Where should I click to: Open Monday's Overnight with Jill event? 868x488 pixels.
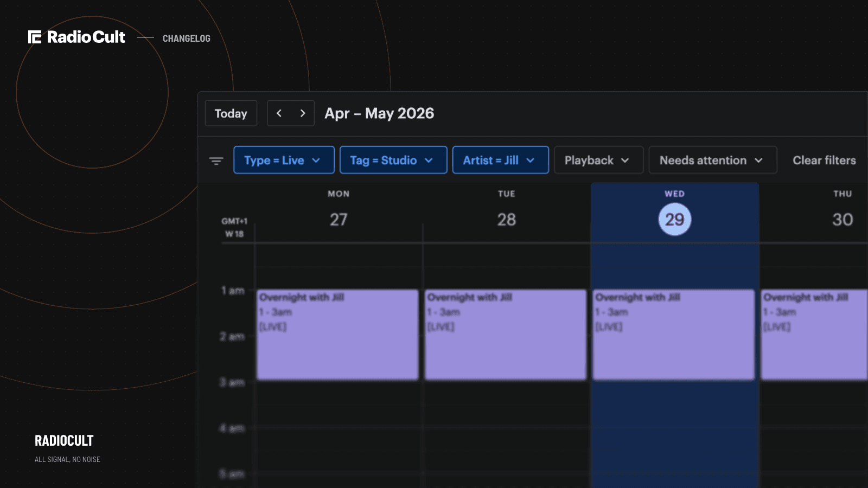[x=337, y=335]
